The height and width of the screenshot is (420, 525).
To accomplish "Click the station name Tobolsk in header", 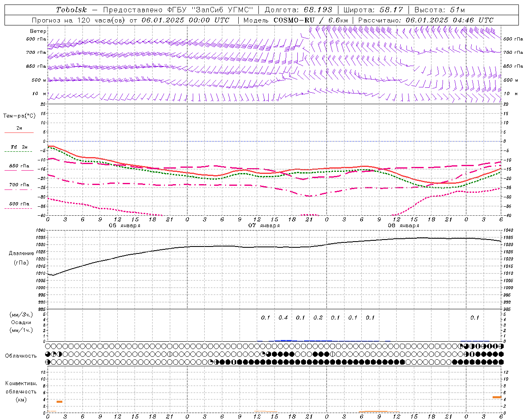I will pyautogui.click(x=71, y=10).
